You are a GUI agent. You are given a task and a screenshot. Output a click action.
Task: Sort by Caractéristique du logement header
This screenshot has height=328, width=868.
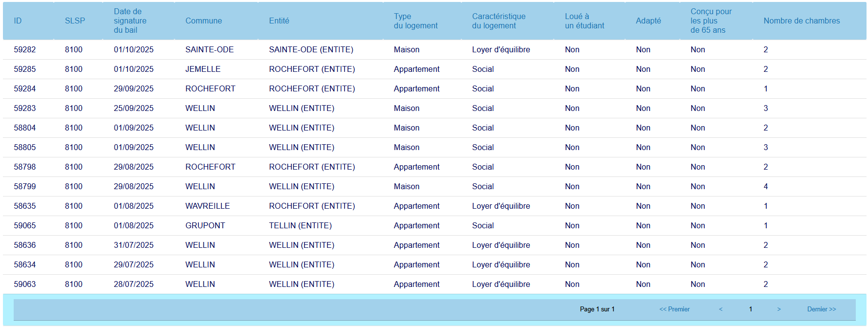click(499, 21)
